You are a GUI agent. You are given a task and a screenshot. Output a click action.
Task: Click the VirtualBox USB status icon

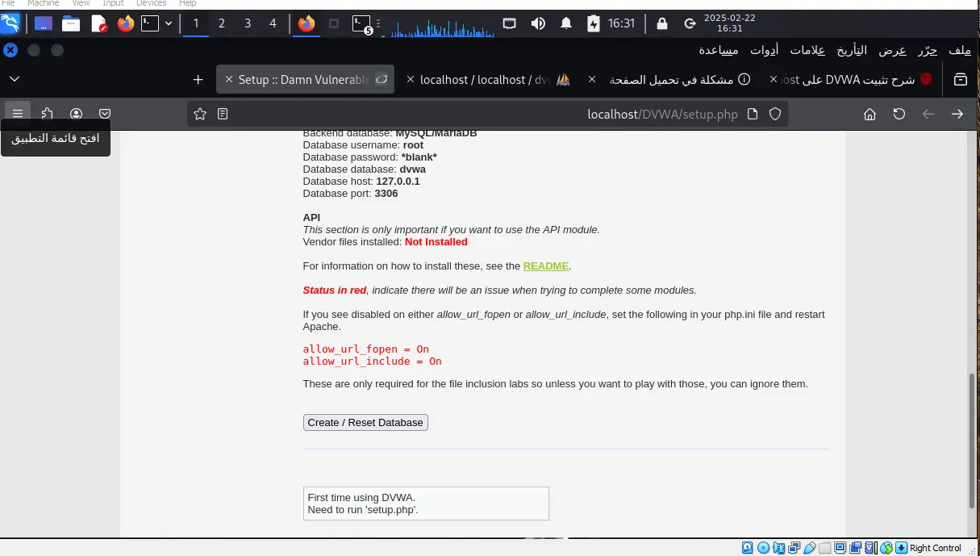coord(810,548)
